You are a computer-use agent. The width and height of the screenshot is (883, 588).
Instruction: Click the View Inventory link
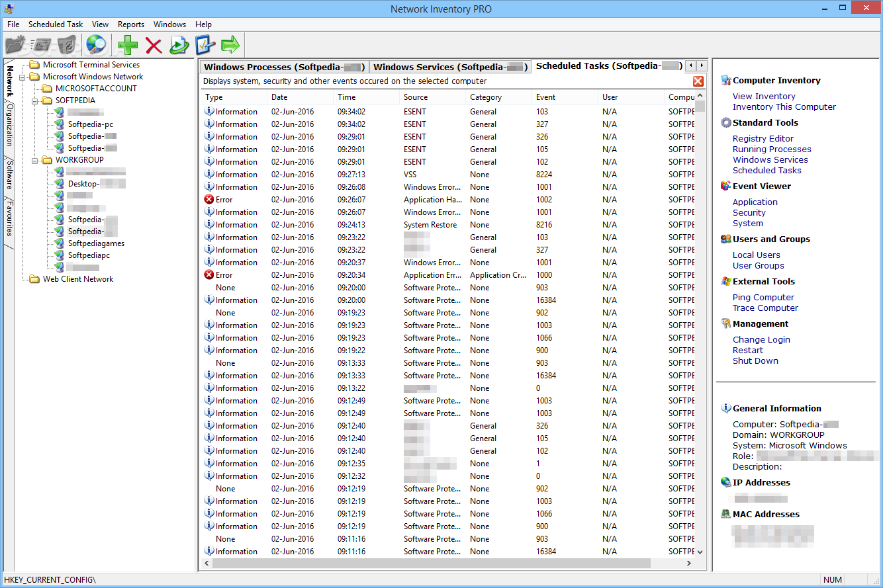pyautogui.click(x=764, y=96)
